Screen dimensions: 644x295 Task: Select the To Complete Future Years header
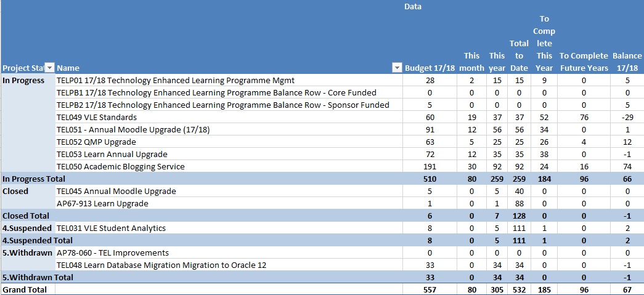[x=584, y=62]
